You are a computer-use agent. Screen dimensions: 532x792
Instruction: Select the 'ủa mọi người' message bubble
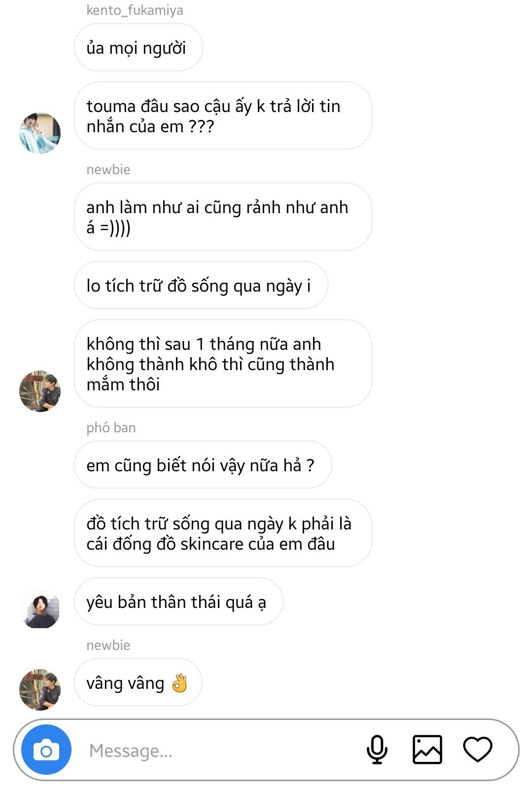[139, 47]
